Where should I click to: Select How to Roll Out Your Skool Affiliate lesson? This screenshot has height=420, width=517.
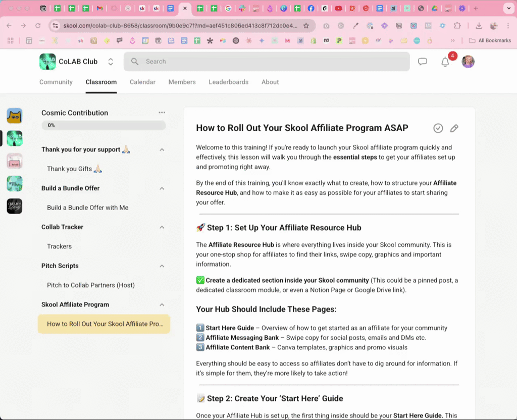tap(104, 324)
